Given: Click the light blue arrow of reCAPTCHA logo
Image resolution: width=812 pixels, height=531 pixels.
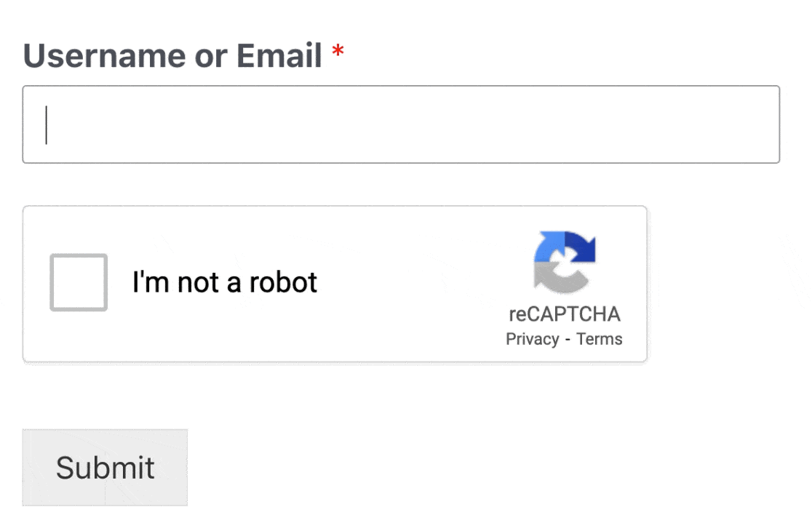Looking at the screenshot, I should click(x=548, y=247).
